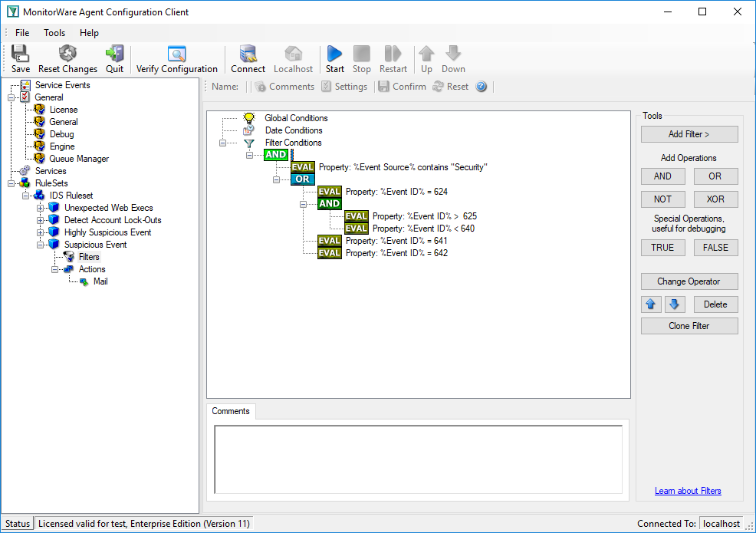Screen dimensions: 756x533
Task: Click the Up arrow toolbar icon
Action: click(426, 59)
